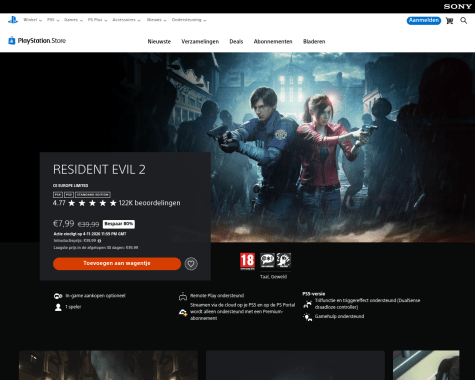Expand the Winkel dropdown menu
Image resolution: width=475 pixels, height=380 pixels.
pyautogui.click(x=33, y=20)
